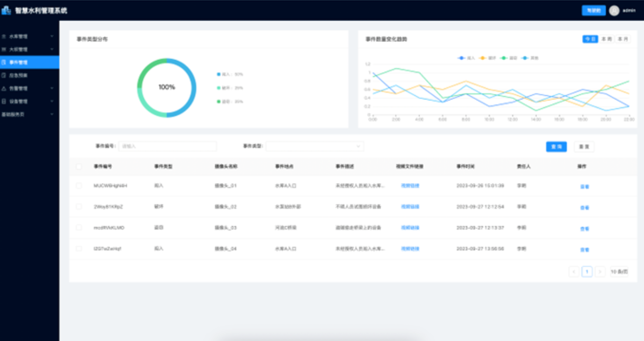Click the 2023-09-26 15:01:39 time cell
Viewport: 644px width, 341px height.
(x=480, y=186)
